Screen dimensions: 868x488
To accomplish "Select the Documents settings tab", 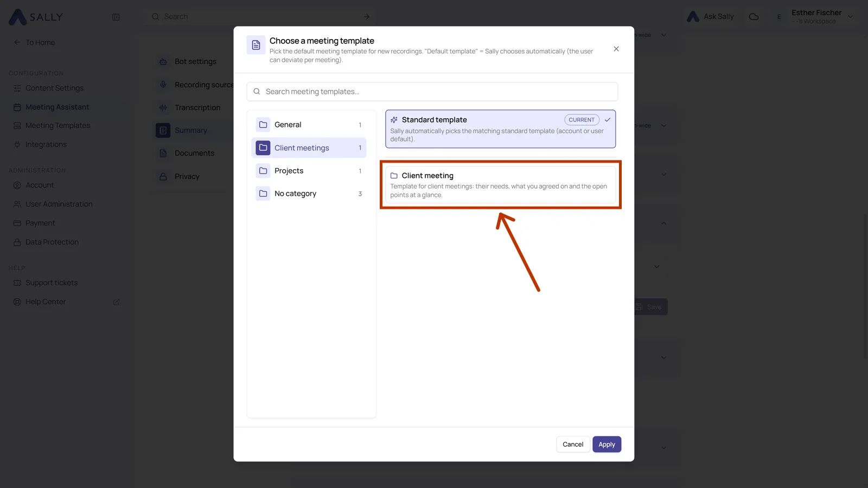I will [x=194, y=153].
